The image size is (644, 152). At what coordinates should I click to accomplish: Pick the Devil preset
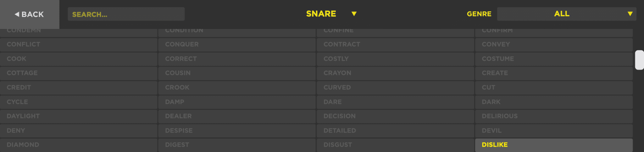tap(553, 131)
